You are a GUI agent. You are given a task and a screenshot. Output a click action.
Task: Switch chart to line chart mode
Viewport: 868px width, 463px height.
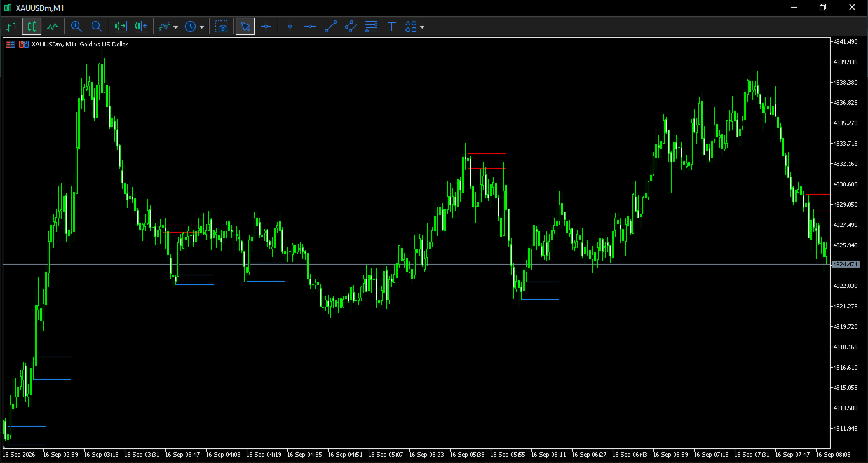pos(52,27)
